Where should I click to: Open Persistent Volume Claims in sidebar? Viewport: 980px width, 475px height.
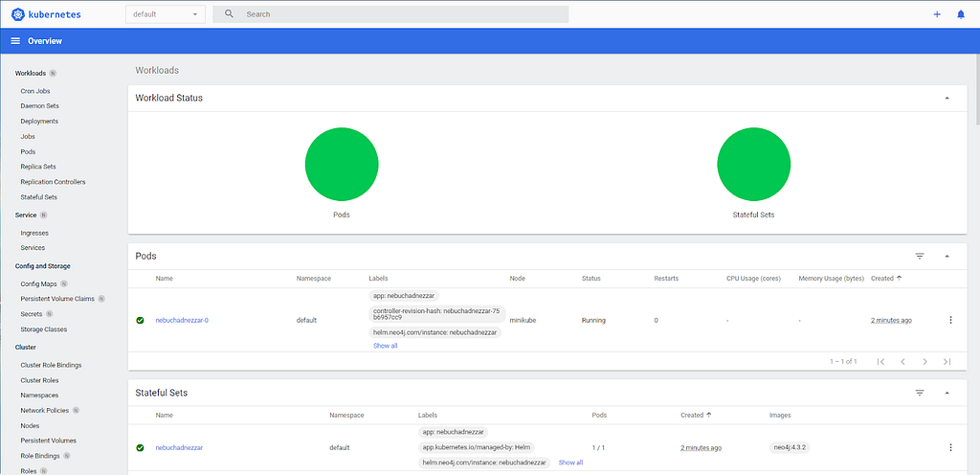[x=57, y=299]
